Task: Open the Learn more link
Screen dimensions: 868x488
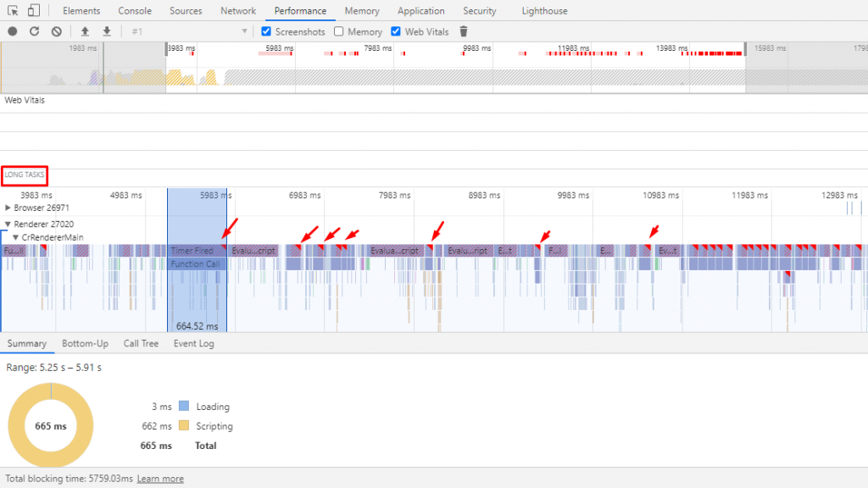Action: click(x=160, y=479)
